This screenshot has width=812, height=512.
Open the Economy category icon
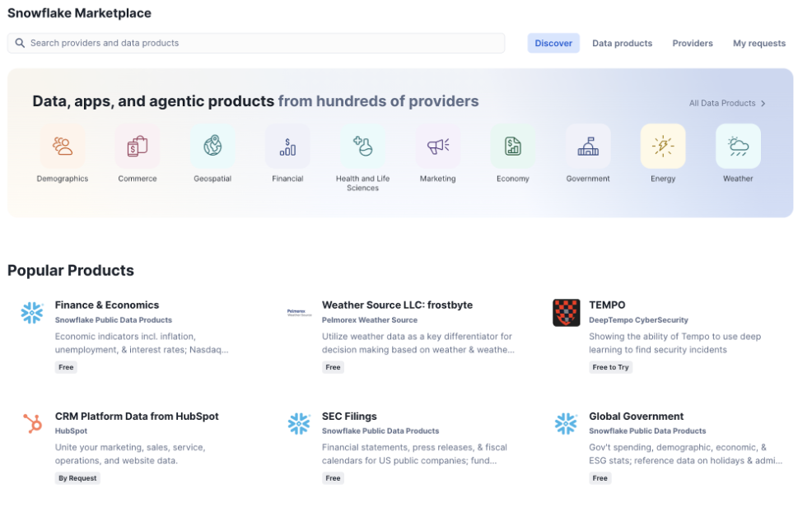513,146
